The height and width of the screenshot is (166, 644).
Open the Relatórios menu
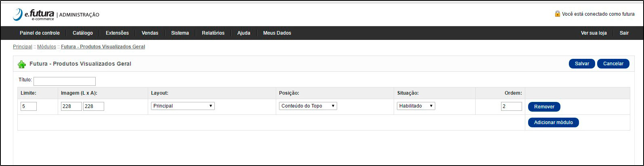point(213,33)
